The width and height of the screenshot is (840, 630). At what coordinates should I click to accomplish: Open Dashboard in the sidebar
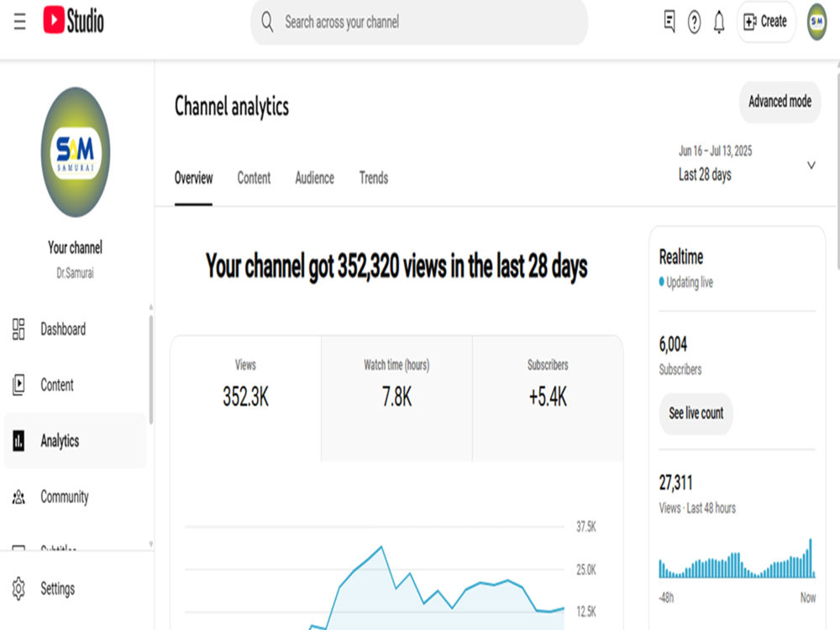(75, 329)
